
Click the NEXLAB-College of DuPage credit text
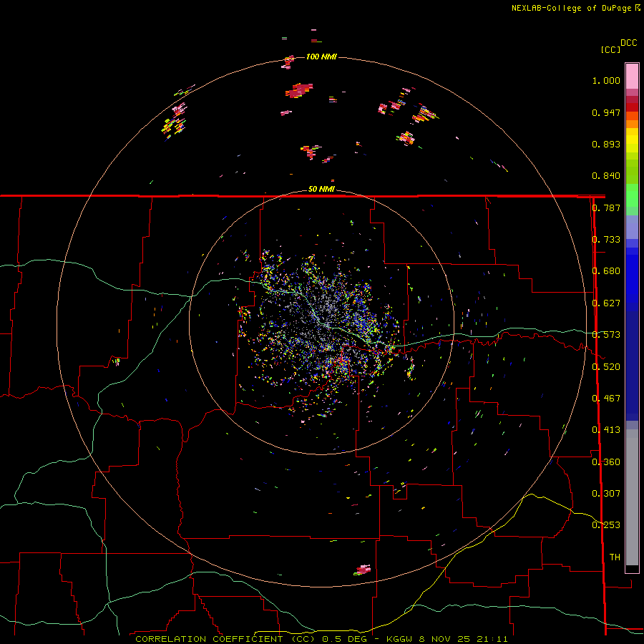click(575, 8)
